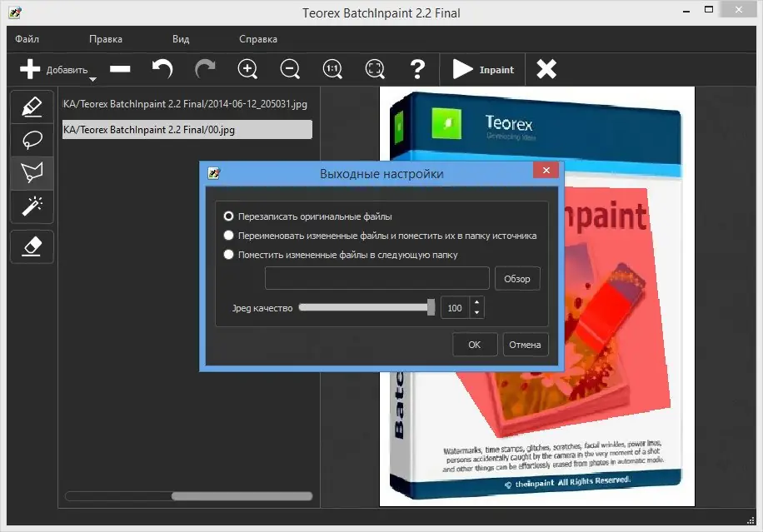Zoom in with the magnifier plus
The height and width of the screenshot is (532, 763).
click(x=247, y=69)
